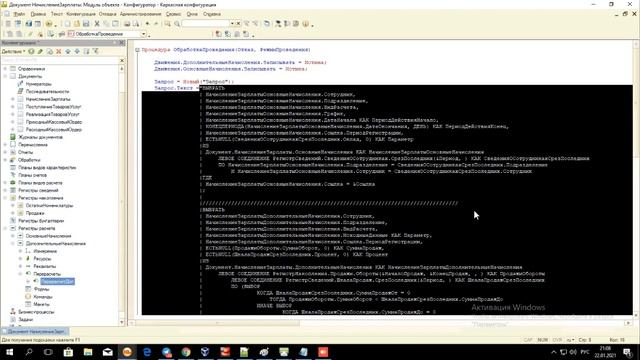Click the Cut scissors toolbar icon
Image resolution: width=640 pixels, height=360 pixels.
coord(97,24)
